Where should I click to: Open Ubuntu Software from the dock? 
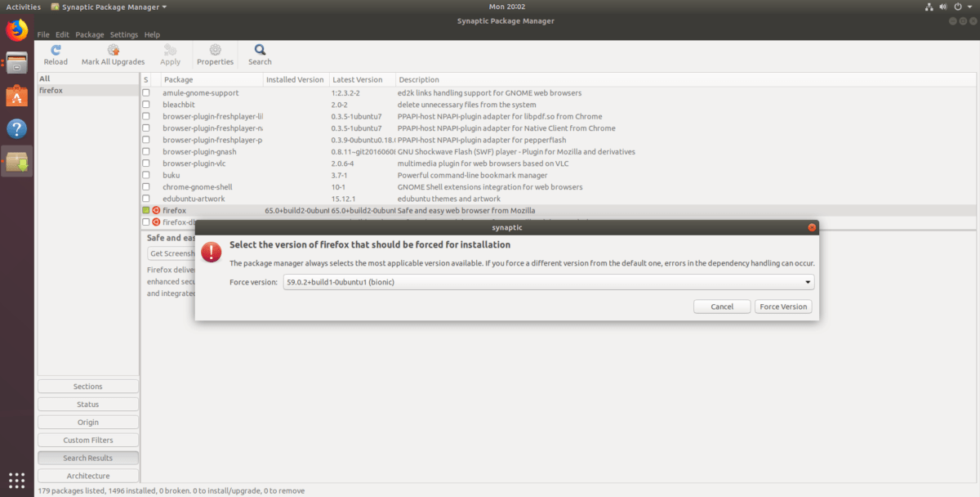16,96
